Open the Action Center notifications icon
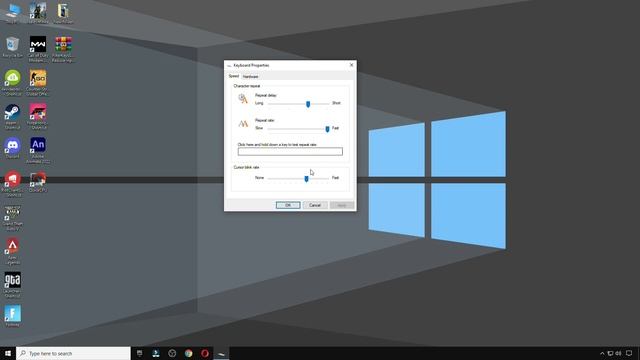The width and height of the screenshot is (640, 360). 629,353
